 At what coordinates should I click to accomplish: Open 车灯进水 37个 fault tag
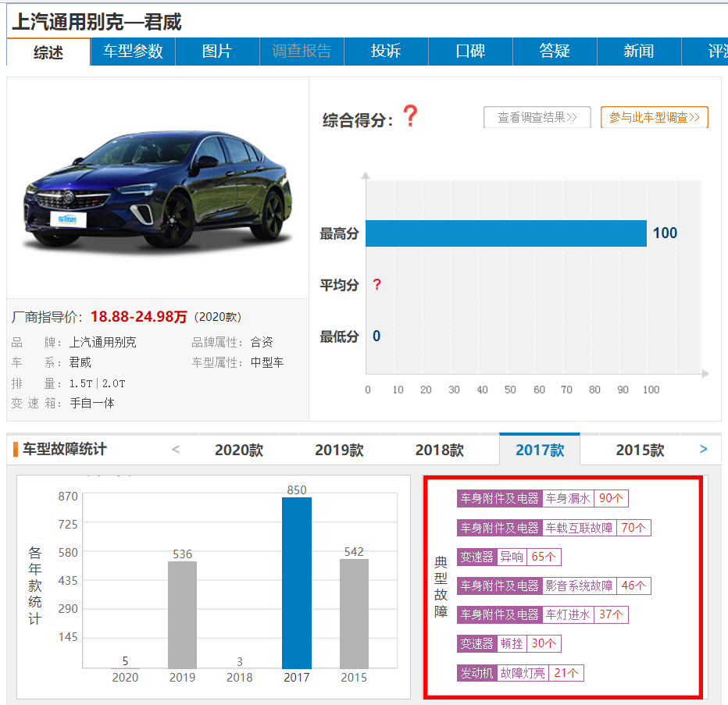tap(542, 614)
